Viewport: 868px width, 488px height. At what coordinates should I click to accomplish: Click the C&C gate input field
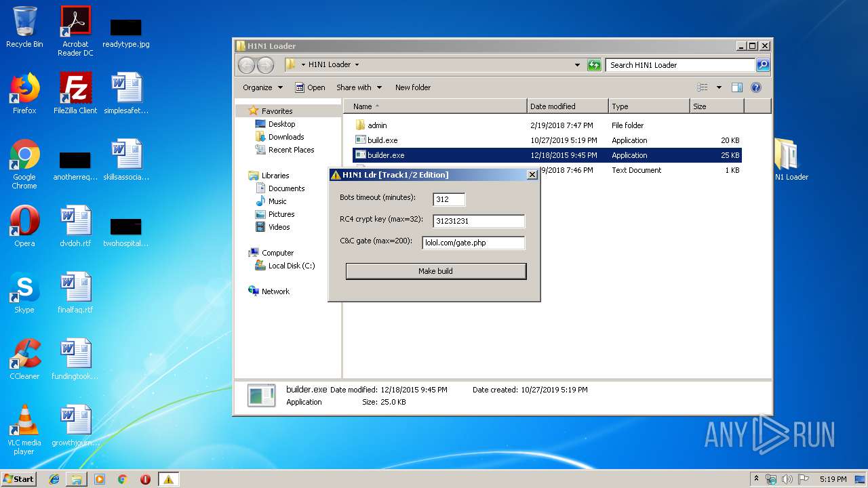coord(473,243)
